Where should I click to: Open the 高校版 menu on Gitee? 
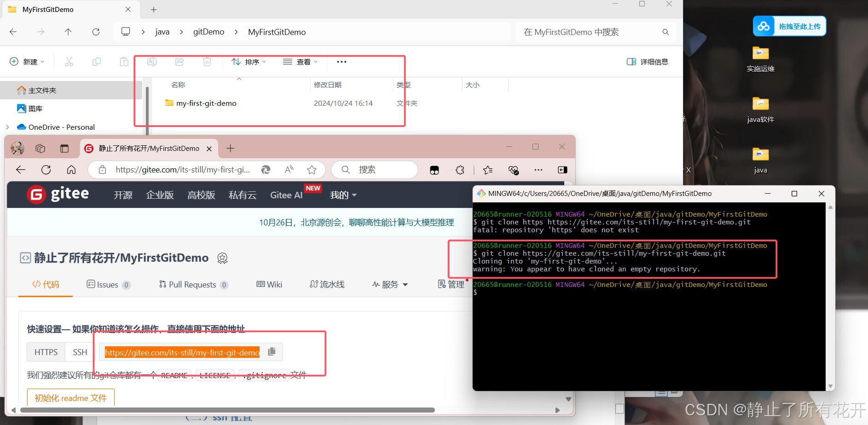(x=201, y=195)
